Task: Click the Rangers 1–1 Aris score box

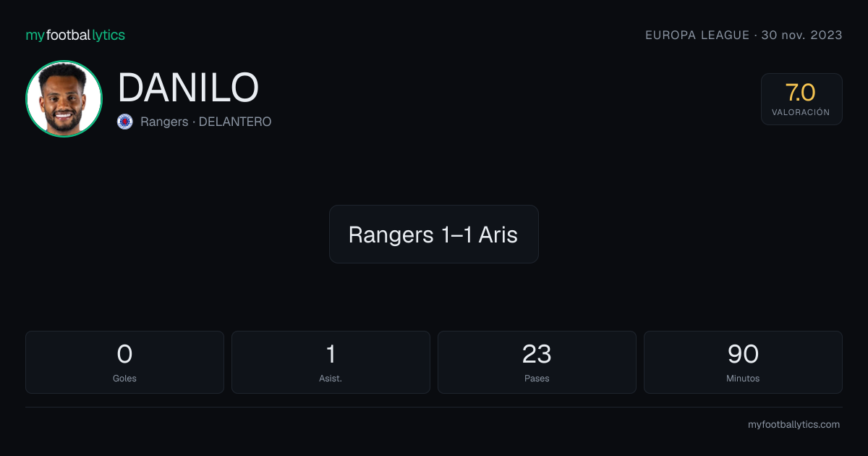Action: [x=434, y=234]
